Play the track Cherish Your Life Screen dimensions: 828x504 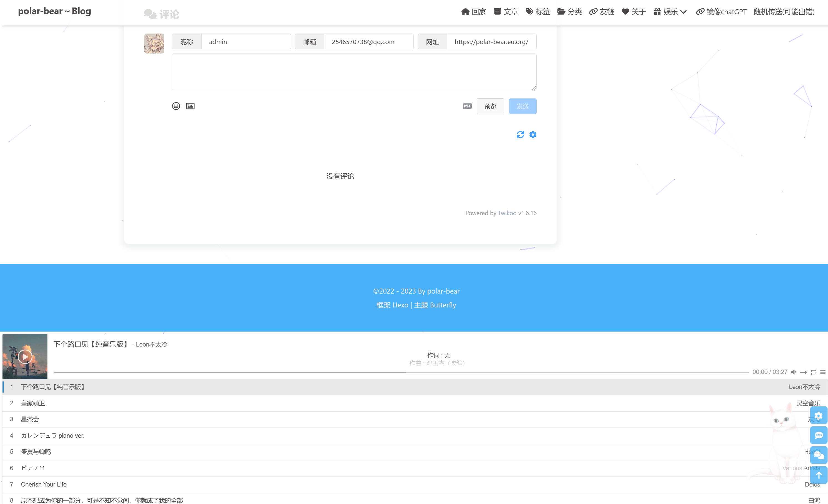[44, 484]
